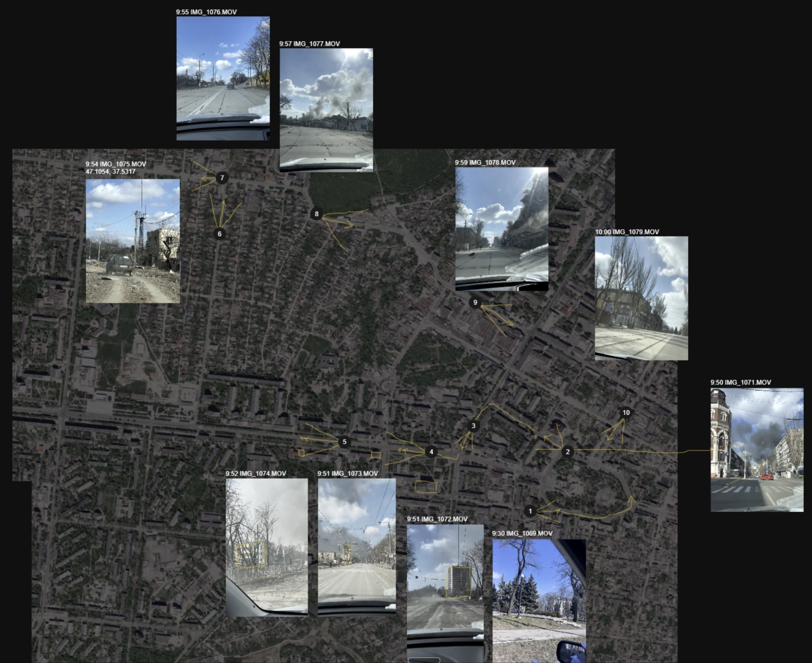
Task: Select map marker number 7
Action: [x=222, y=177]
